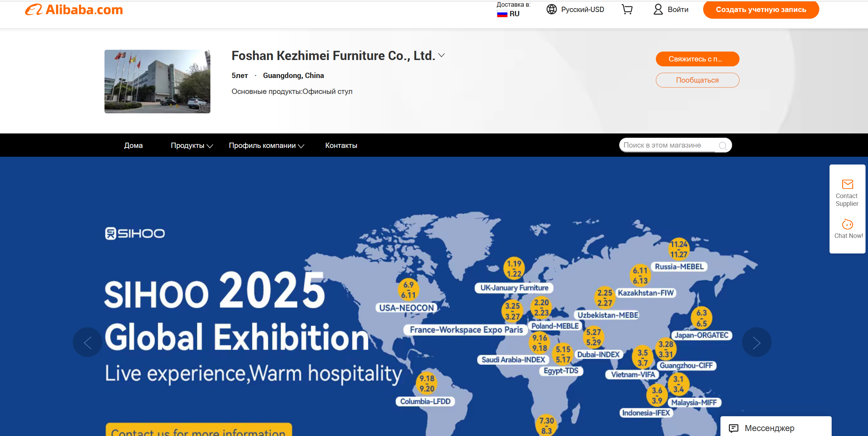Open the Контакты menu item
The image size is (868, 436).
click(x=341, y=145)
